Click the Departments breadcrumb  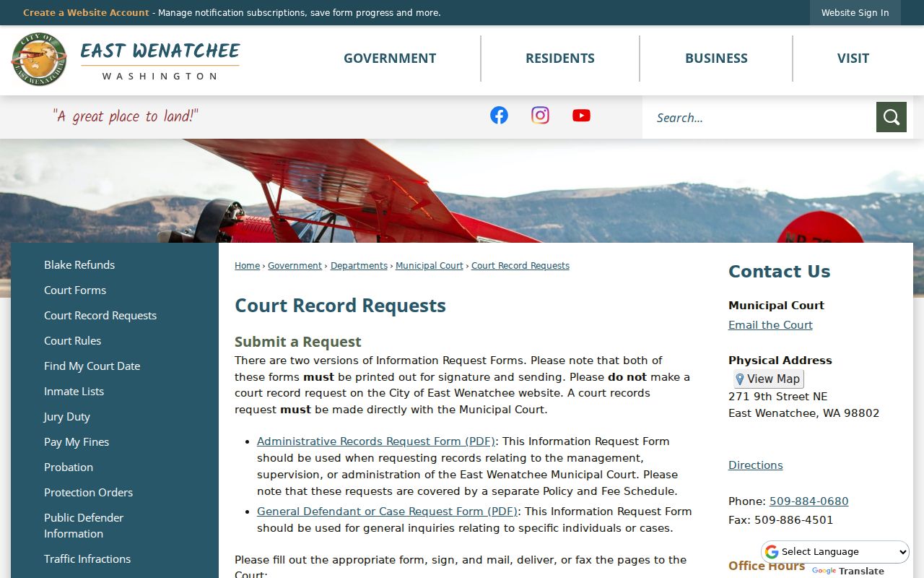tap(359, 266)
